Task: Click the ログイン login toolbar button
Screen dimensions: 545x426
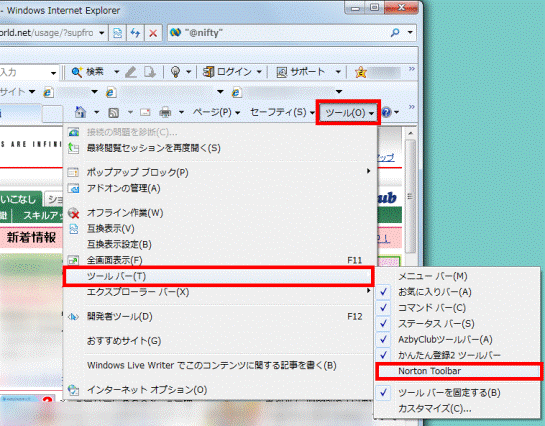Action: point(227,72)
